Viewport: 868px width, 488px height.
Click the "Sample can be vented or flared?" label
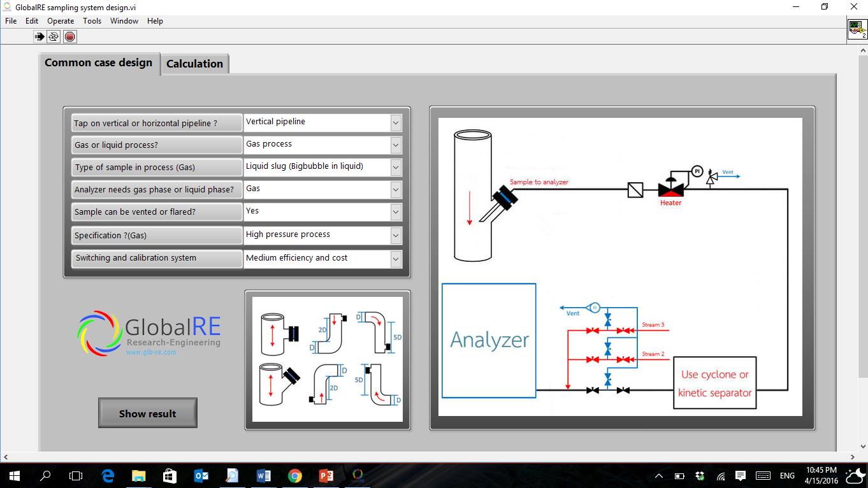click(x=157, y=212)
